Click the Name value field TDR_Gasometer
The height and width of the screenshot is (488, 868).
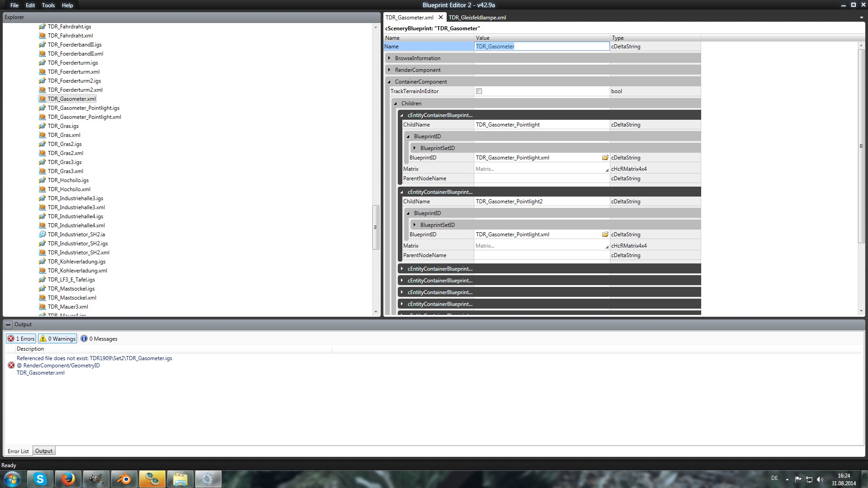pos(541,47)
